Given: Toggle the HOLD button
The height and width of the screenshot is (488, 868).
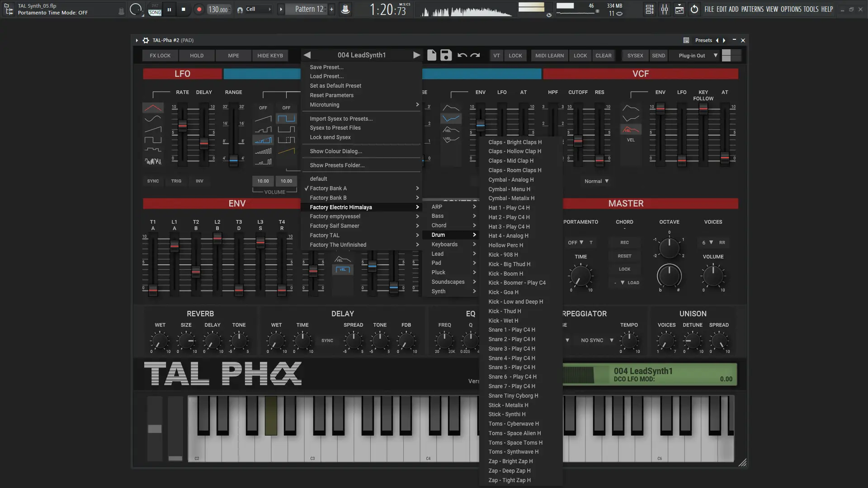Looking at the screenshot, I should click(197, 56).
